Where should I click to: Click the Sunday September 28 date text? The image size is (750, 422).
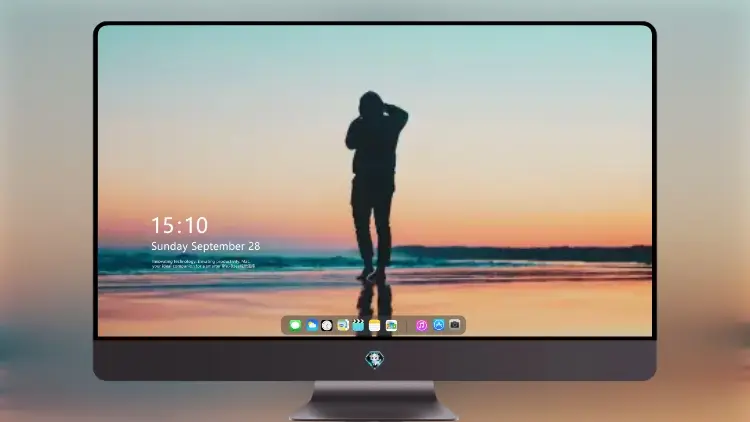(x=206, y=246)
